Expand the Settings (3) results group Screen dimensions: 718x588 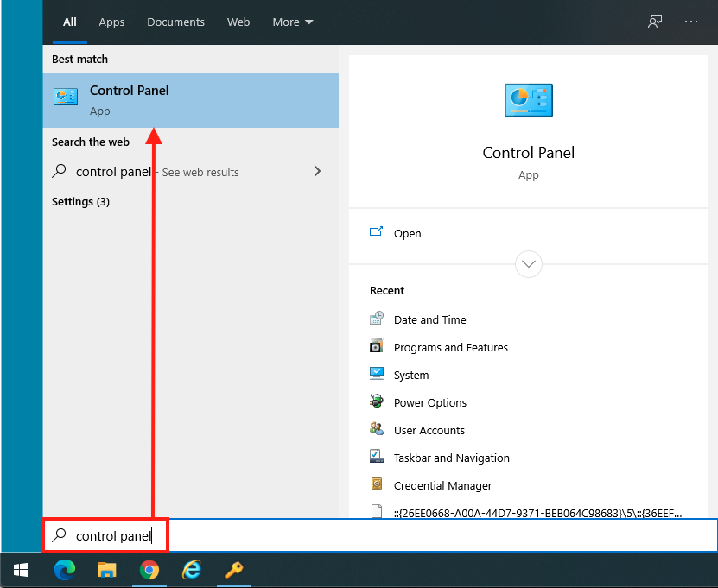pos(80,202)
